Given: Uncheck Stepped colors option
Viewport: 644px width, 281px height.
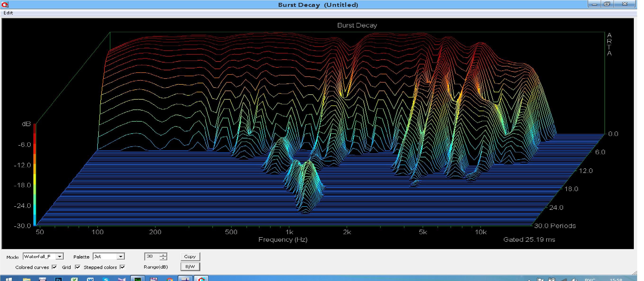Looking at the screenshot, I should pos(122,267).
